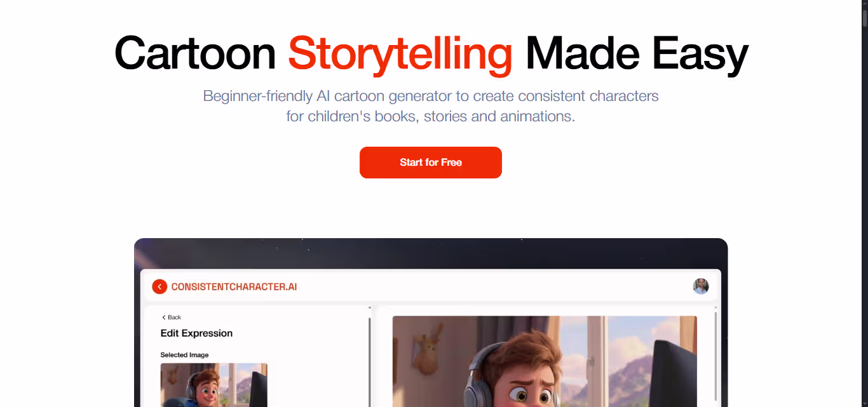Click the Beginner-friendly AI cartoon generator subtitle
This screenshot has width=868, height=407.
[x=431, y=106]
